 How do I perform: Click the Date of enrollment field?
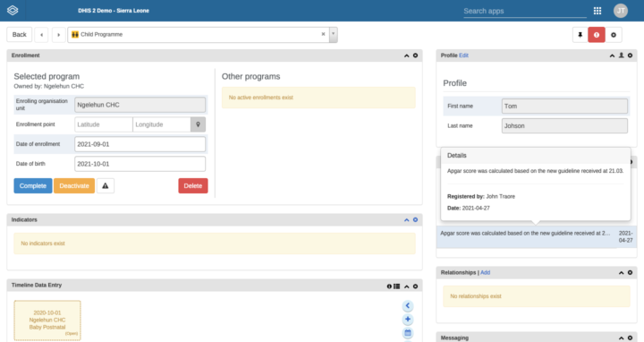(x=140, y=144)
